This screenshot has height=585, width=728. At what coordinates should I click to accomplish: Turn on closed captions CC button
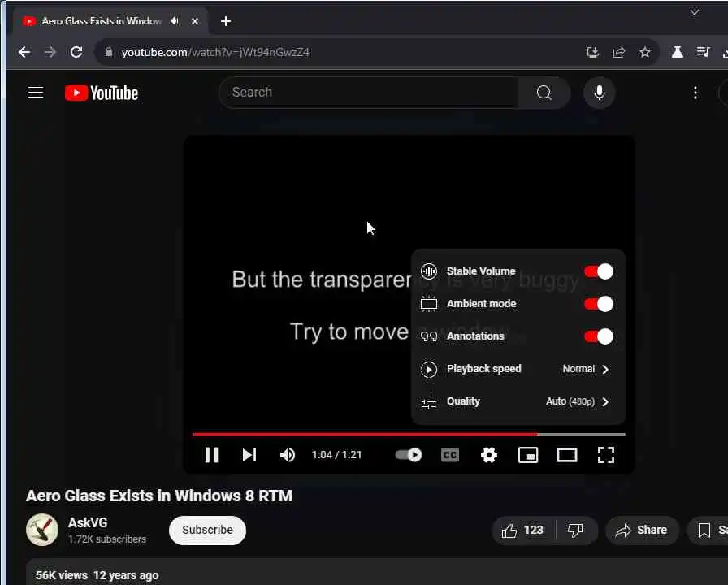click(450, 455)
